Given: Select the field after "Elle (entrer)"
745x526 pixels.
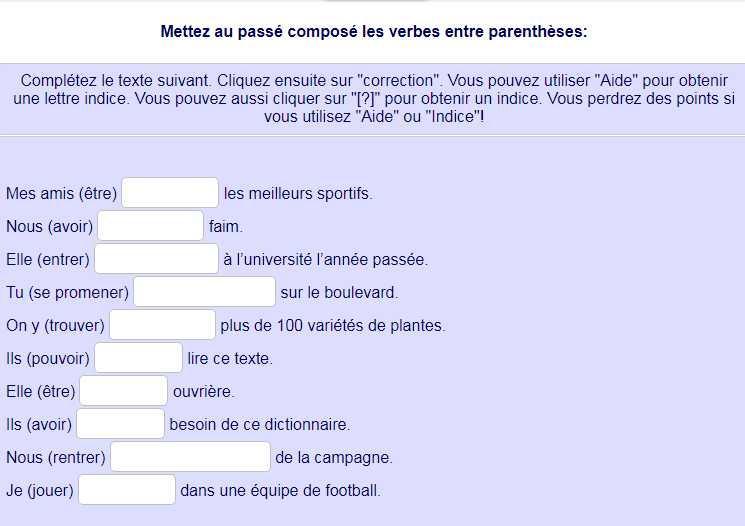Looking at the screenshot, I should pos(156,259).
